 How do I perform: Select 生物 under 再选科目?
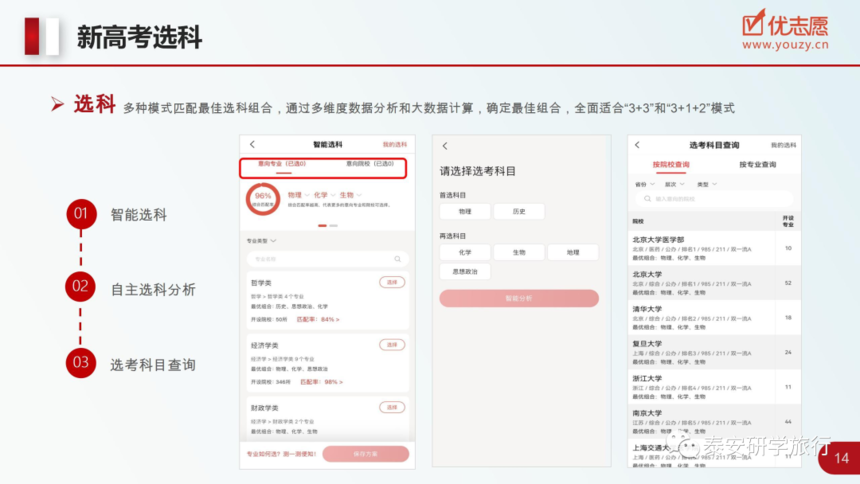tap(519, 252)
